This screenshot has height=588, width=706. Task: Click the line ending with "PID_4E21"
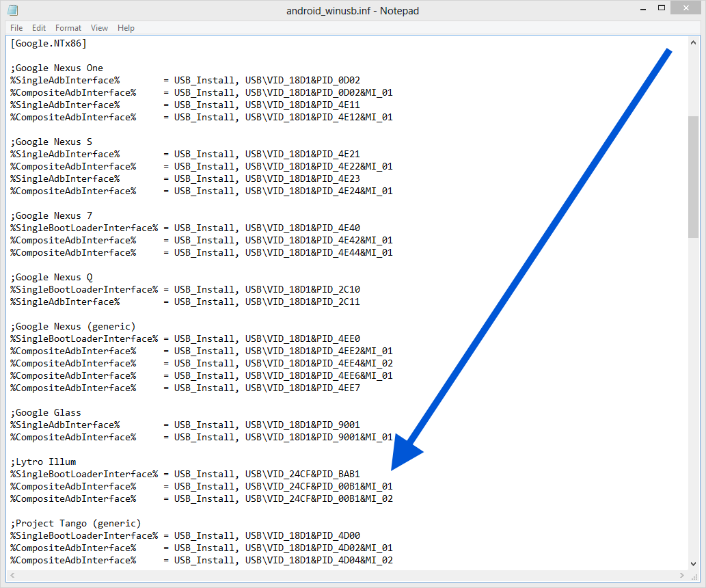[185, 154]
